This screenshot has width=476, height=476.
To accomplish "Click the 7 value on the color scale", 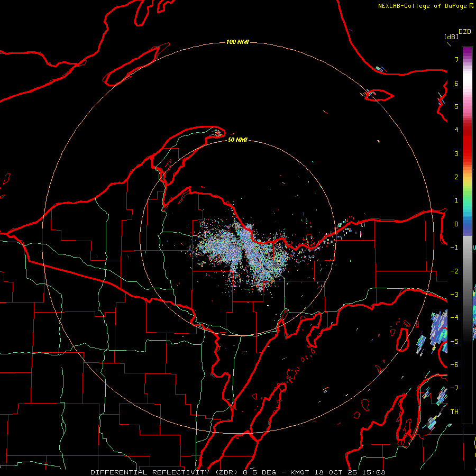I will point(456,59).
